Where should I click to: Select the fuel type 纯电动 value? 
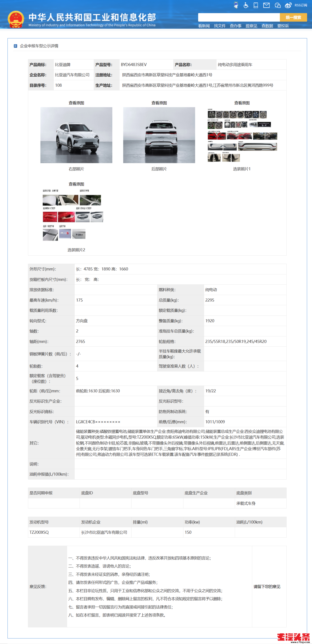click(211, 290)
